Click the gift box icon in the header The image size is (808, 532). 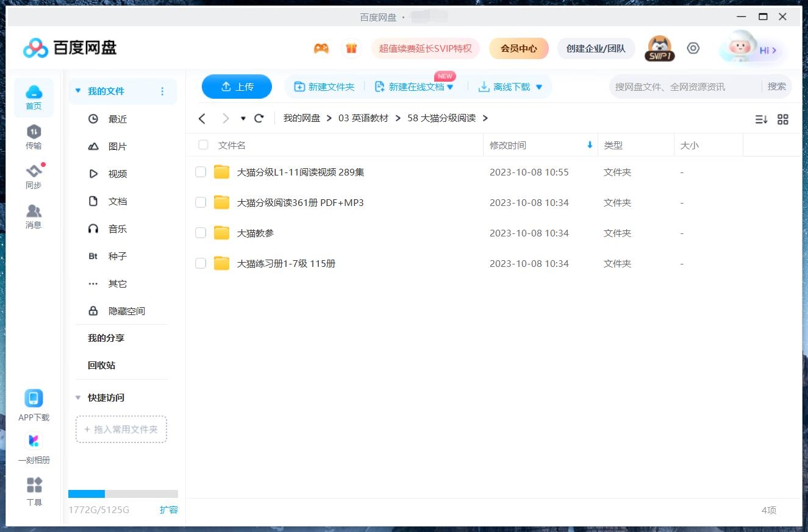tap(351, 48)
